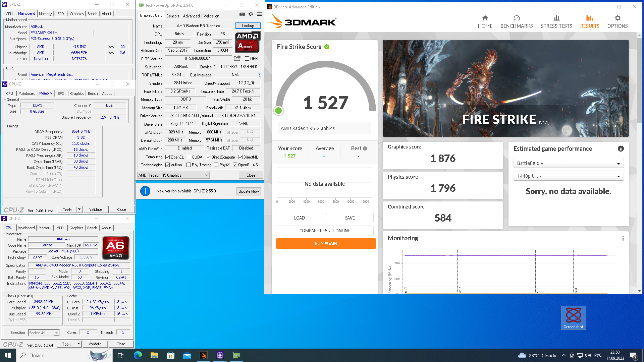
Task: Open the Tools dropdown arrow in bottom CPU-Z
Action: tap(78, 344)
